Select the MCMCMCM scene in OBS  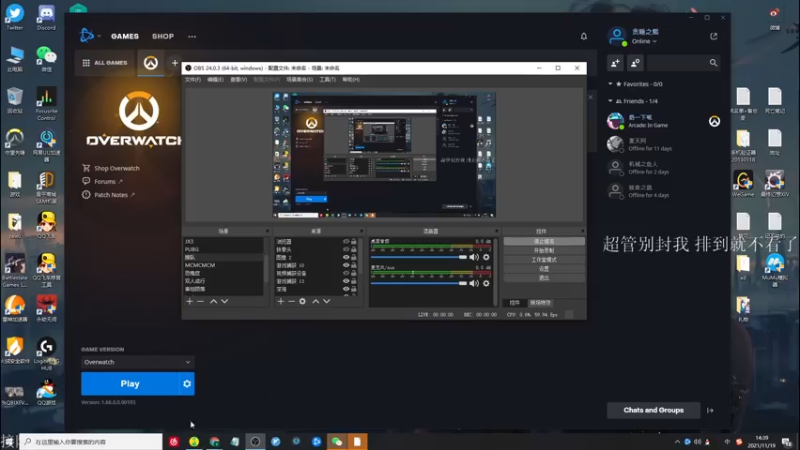coord(223,265)
